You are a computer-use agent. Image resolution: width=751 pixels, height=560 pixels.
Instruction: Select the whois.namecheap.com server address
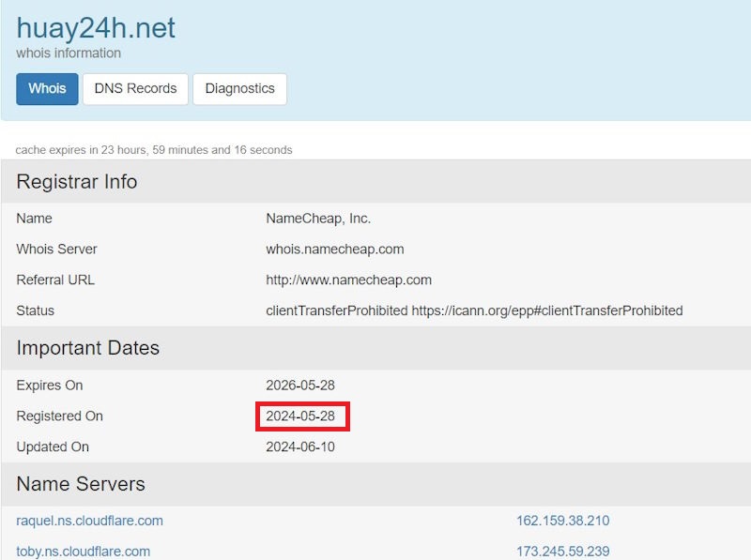click(334, 249)
